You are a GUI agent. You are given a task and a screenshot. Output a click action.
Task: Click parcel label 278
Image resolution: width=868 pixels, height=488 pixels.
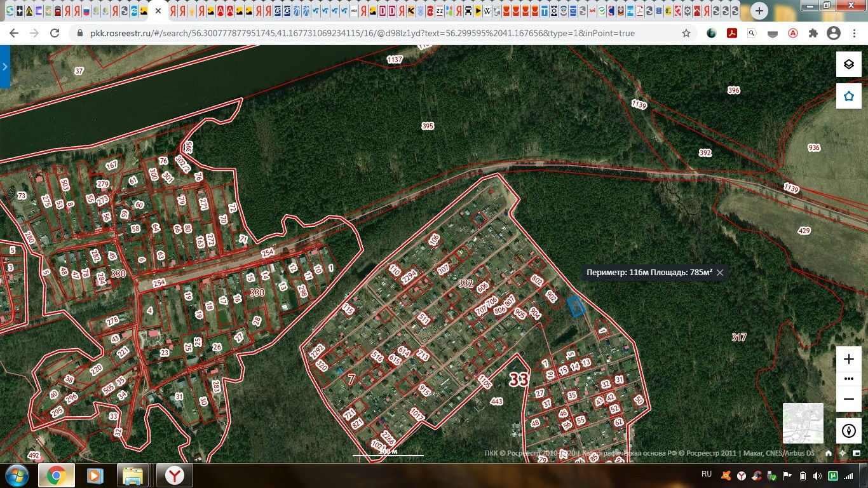click(x=112, y=321)
